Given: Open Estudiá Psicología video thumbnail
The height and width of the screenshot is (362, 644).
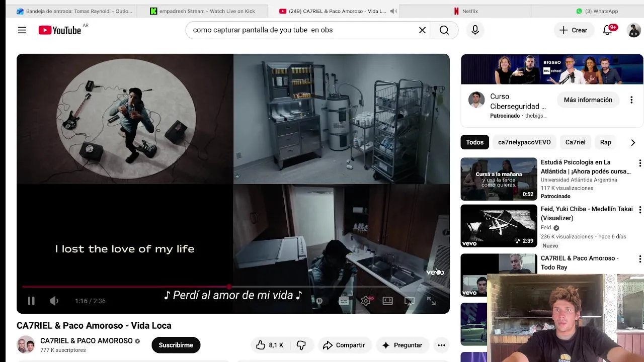Looking at the screenshot, I should tap(499, 179).
